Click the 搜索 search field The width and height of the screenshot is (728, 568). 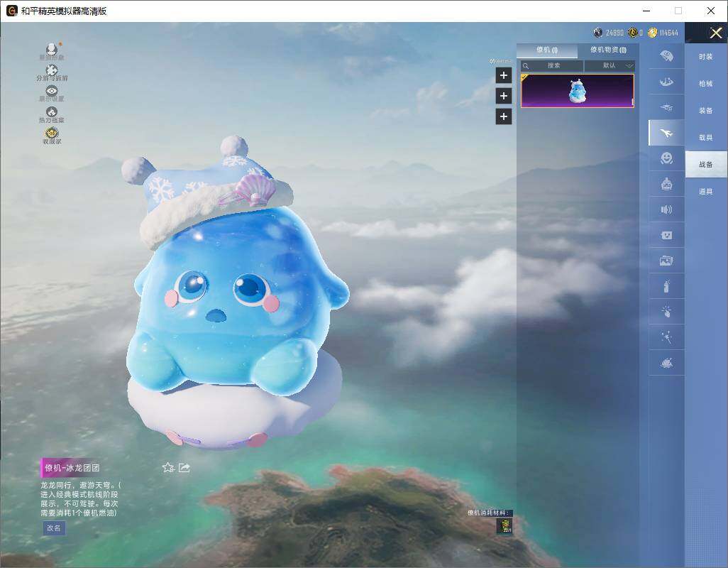[x=552, y=65]
